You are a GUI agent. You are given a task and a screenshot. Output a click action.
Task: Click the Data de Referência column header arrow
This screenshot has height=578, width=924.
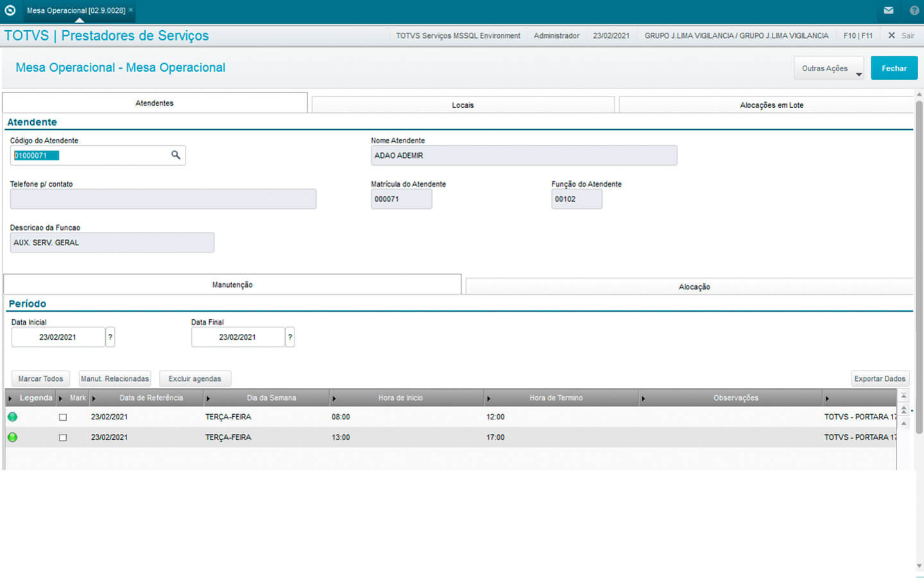[94, 399]
